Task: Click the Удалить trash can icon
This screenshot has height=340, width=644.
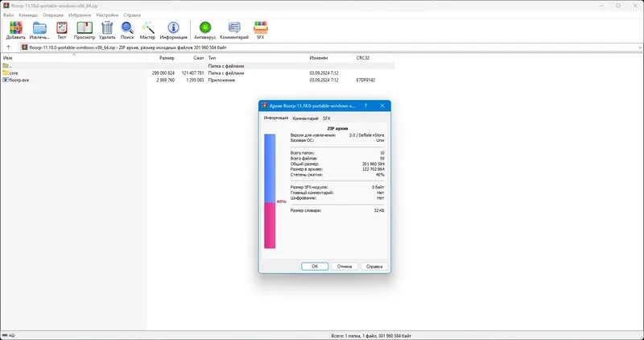Action: pyautogui.click(x=107, y=28)
